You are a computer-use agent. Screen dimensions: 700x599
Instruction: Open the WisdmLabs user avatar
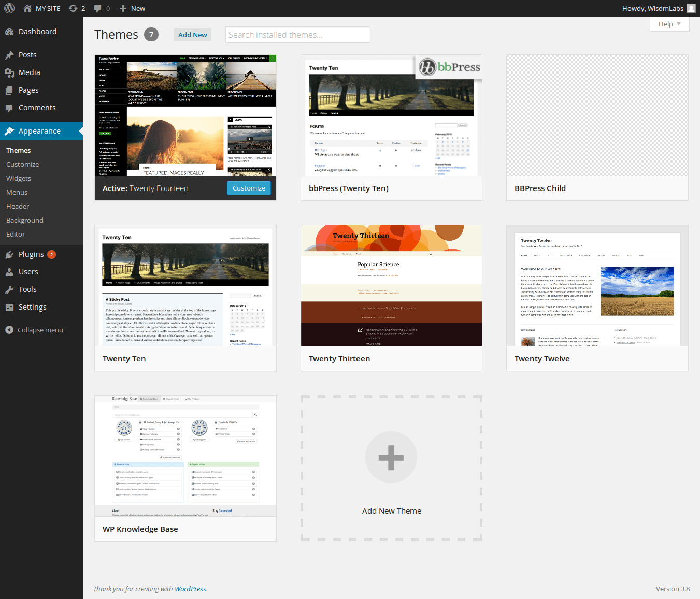point(691,8)
